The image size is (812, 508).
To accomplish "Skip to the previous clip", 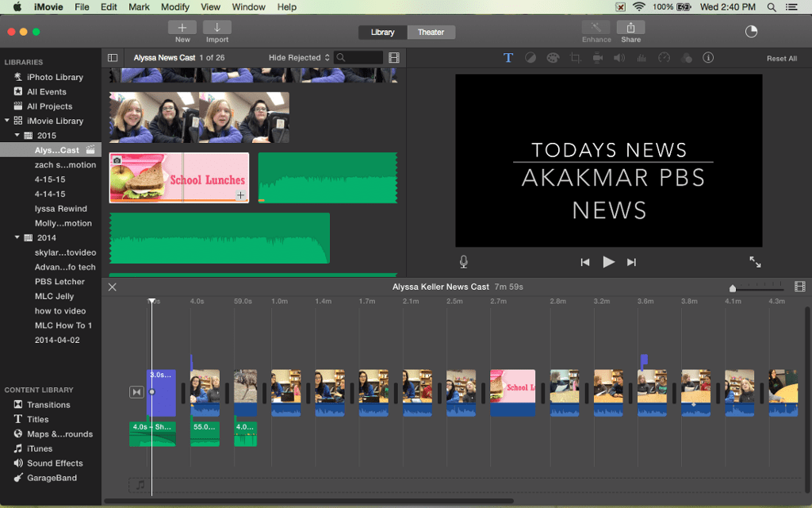I will pyautogui.click(x=585, y=262).
